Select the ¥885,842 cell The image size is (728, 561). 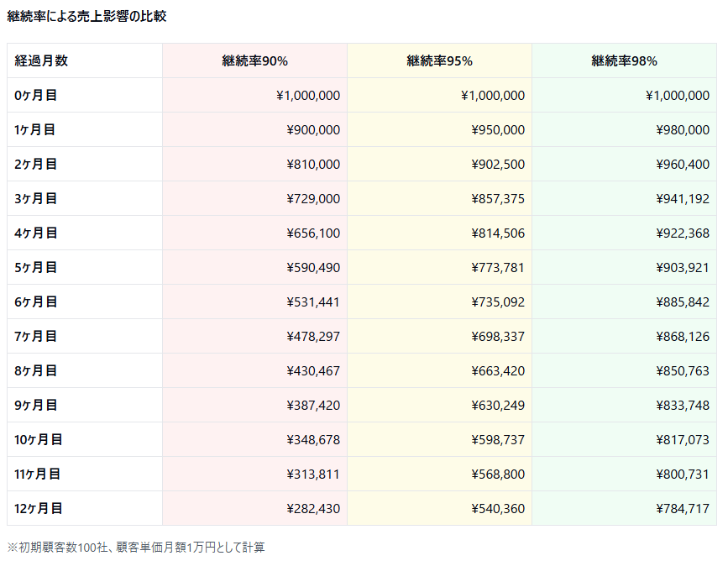point(624,301)
